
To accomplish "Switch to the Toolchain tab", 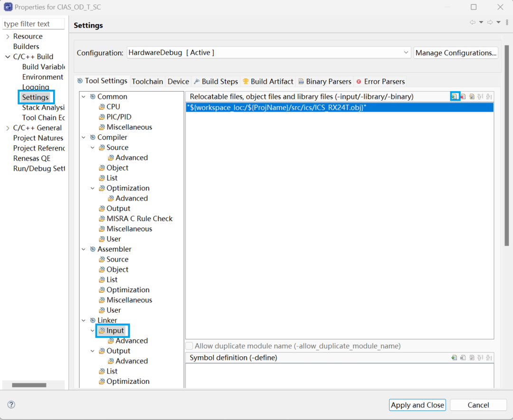I will coord(147,81).
